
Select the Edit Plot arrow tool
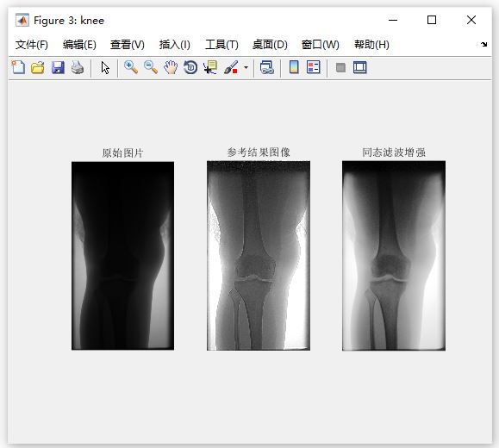tap(105, 68)
